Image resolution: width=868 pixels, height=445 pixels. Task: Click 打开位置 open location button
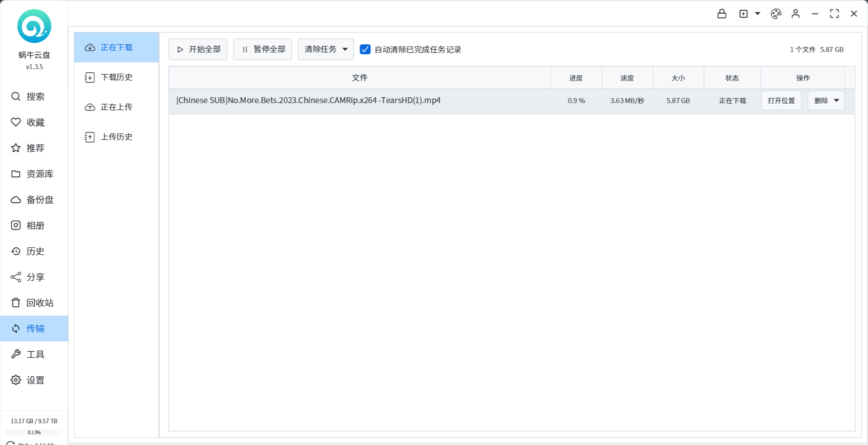pos(781,100)
